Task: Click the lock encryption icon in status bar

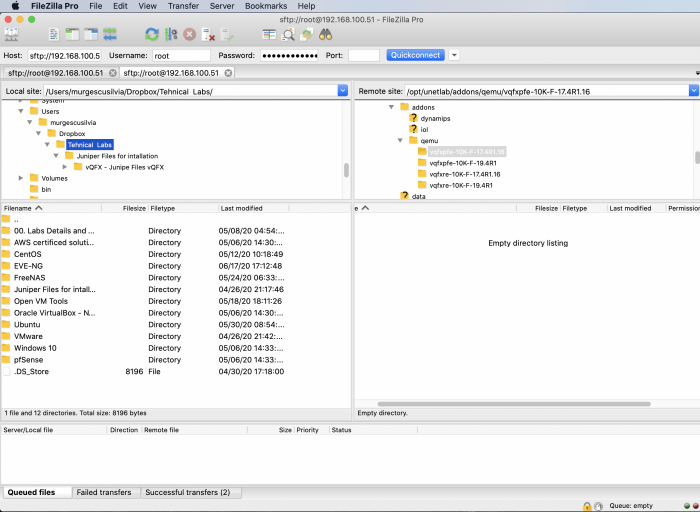Action: click(587, 506)
